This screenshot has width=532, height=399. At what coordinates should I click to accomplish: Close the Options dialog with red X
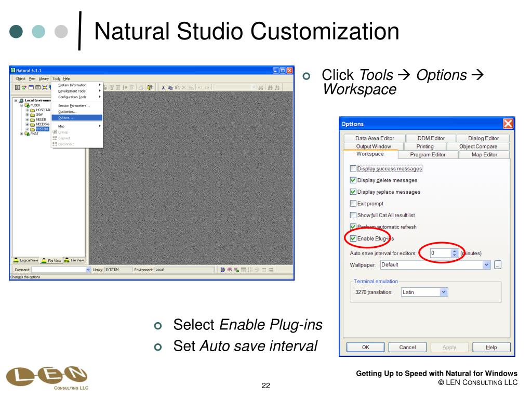(508, 124)
